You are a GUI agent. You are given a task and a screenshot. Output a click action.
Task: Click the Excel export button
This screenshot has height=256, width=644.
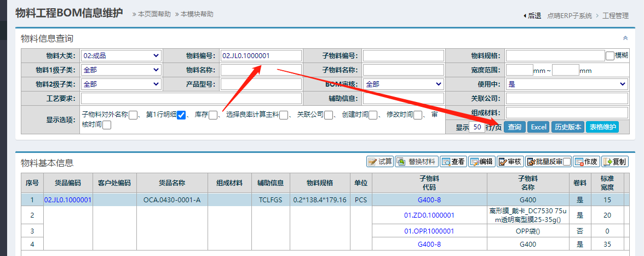coord(538,127)
